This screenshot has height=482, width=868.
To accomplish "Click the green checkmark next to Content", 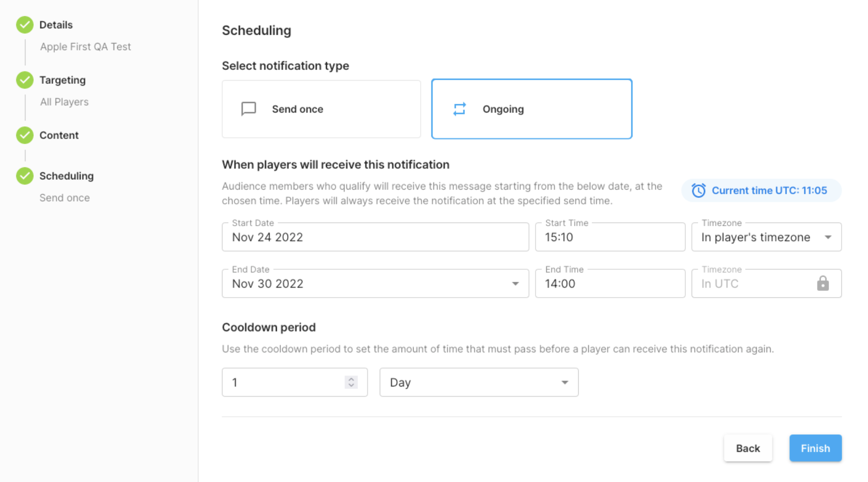I will [25, 135].
